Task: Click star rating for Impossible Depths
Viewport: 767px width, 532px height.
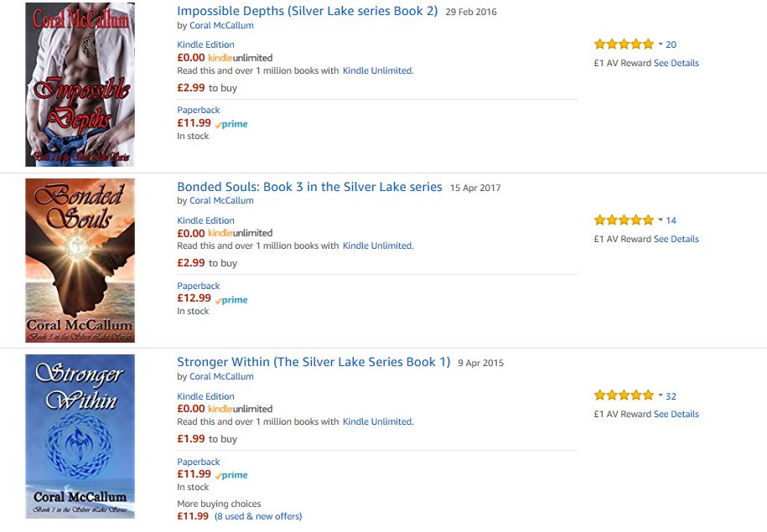Action: (x=624, y=44)
